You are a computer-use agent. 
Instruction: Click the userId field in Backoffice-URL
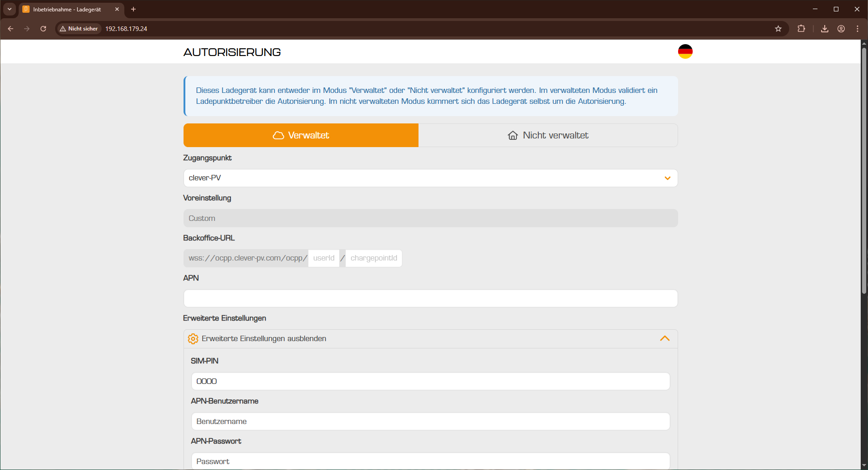(324, 258)
